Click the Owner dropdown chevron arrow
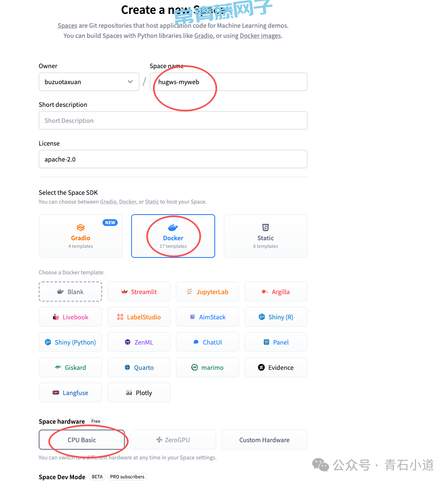The width and height of the screenshot is (448, 483). point(130,82)
